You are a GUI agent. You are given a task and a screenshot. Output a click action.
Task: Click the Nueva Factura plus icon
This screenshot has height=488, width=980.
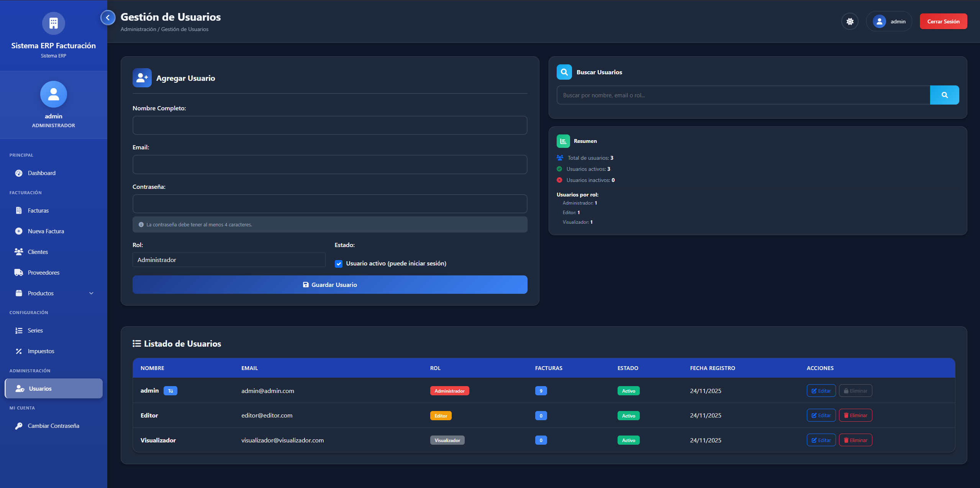pos(19,231)
